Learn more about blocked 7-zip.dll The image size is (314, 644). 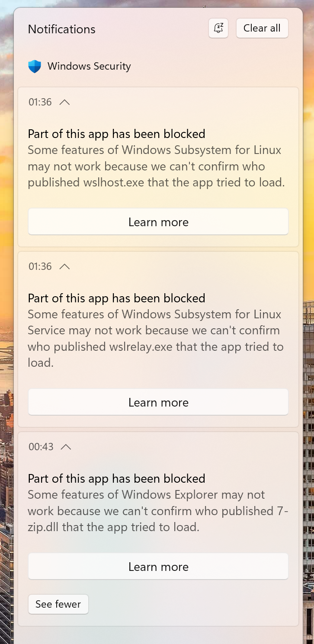click(158, 566)
